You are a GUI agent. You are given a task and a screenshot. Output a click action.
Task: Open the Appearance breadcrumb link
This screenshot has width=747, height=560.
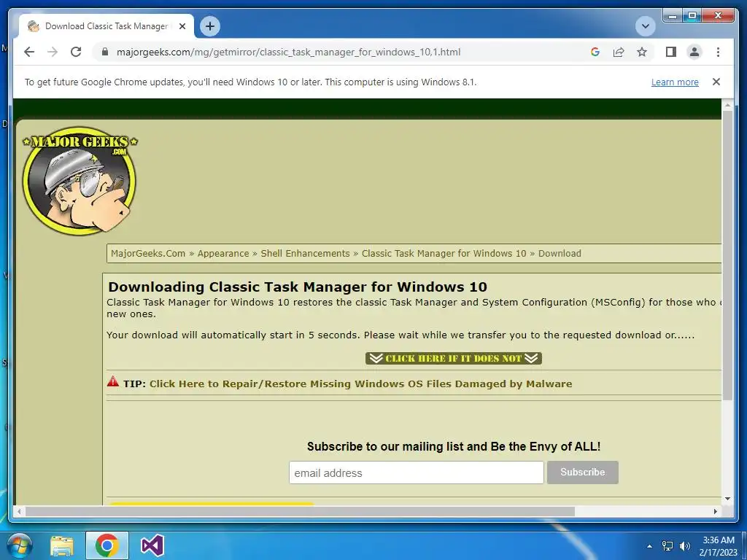click(x=223, y=253)
